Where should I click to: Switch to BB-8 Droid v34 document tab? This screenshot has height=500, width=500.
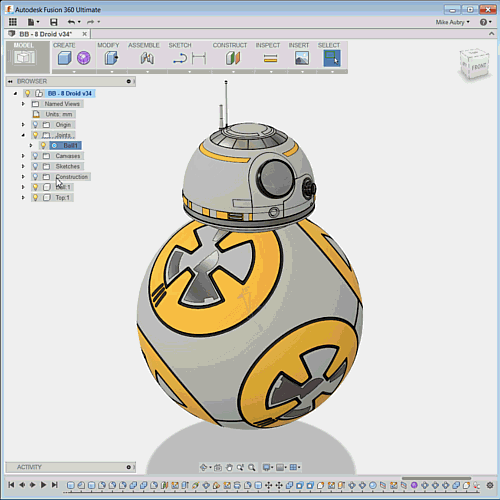45,34
